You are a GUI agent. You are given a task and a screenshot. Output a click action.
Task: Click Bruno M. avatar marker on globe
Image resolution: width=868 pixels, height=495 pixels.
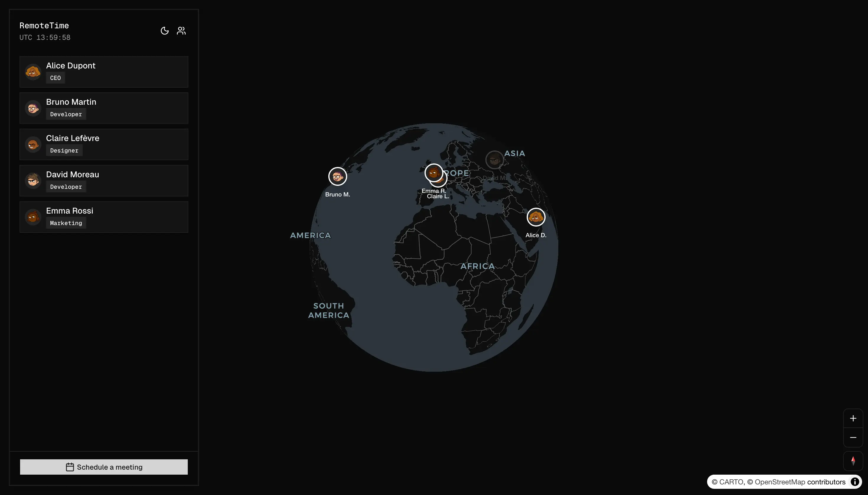pyautogui.click(x=337, y=176)
